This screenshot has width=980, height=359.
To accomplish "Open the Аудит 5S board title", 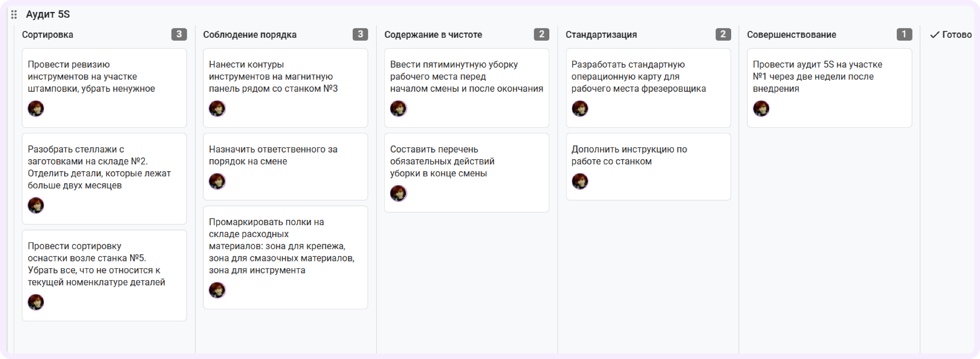I will [48, 14].
